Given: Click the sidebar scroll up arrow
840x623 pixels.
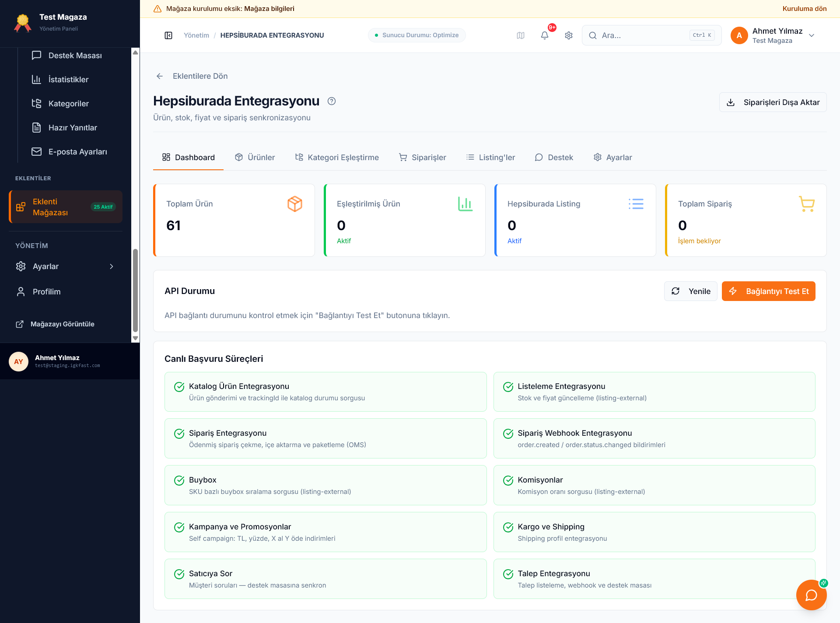Looking at the screenshot, I should (x=135, y=52).
